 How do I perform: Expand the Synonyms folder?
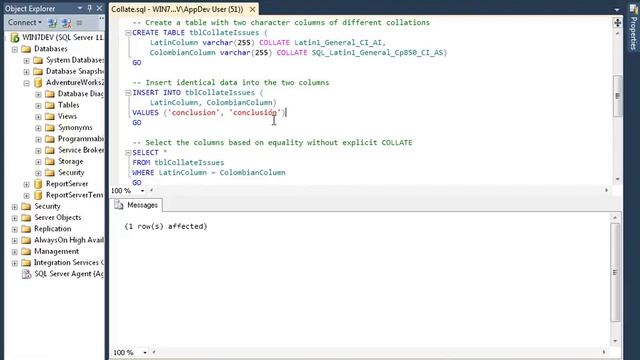tap(38, 128)
